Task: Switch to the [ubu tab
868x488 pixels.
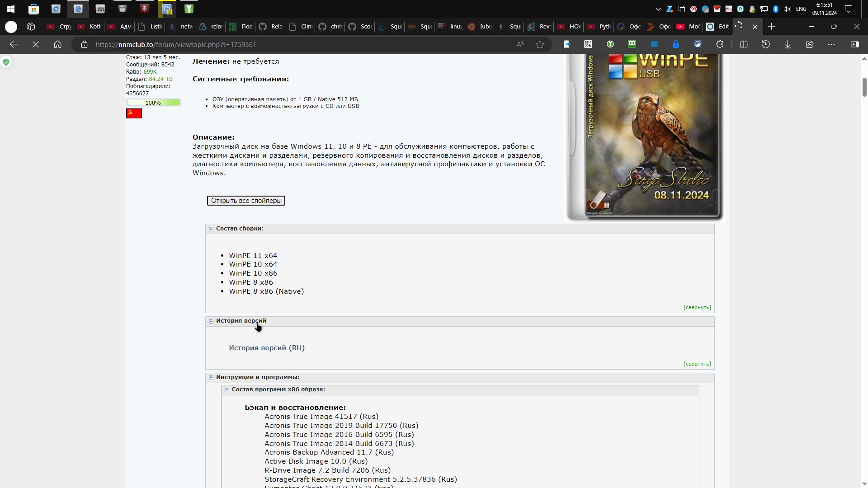Action: pyautogui.click(x=480, y=27)
